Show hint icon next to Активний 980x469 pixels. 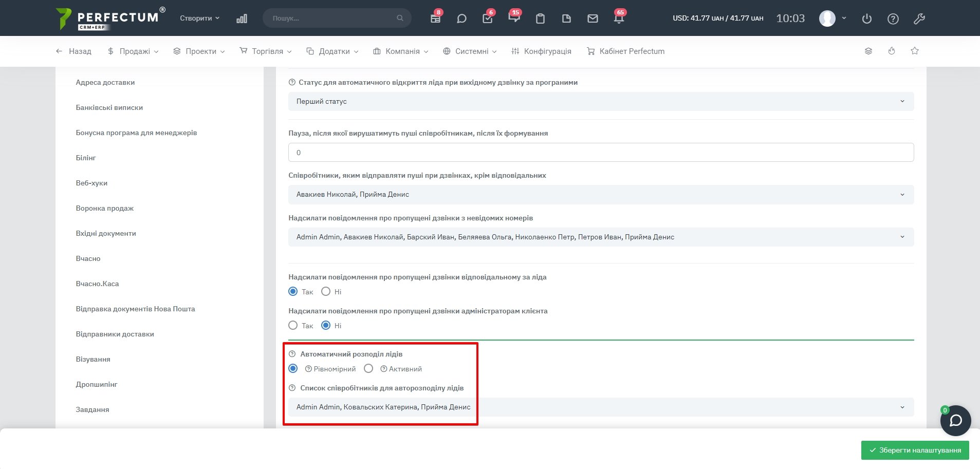[x=383, y=369]
